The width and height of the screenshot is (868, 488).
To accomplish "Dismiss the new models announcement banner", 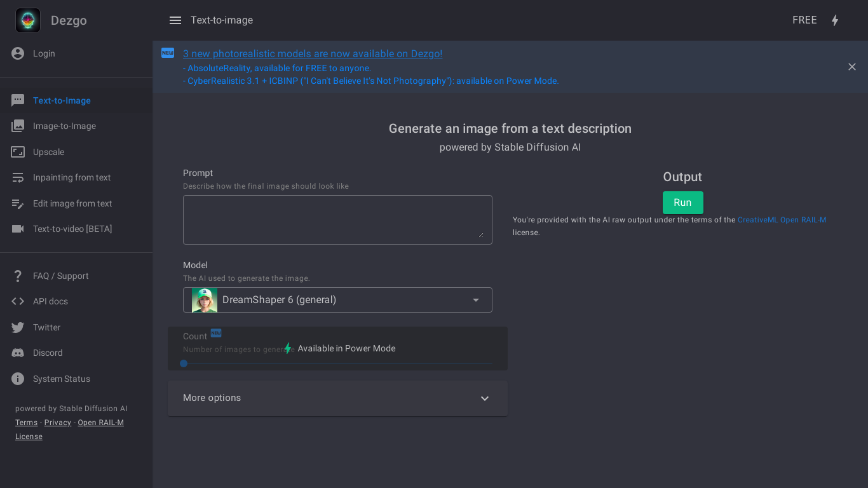I will click(x=852, y=67).
